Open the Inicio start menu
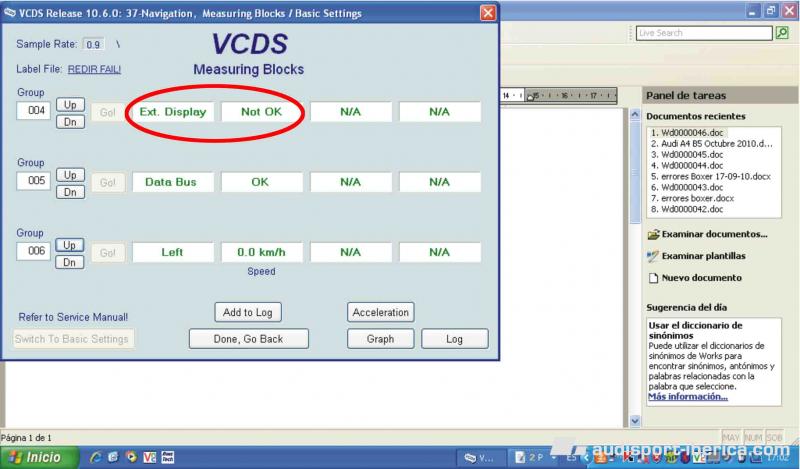The image size is (800, 469). tap(39, 457)
